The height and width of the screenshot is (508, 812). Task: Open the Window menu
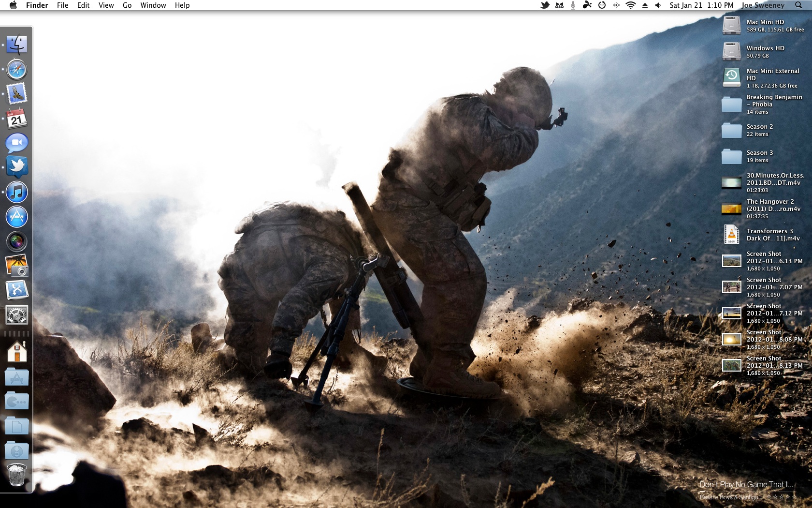coord(153,5)
